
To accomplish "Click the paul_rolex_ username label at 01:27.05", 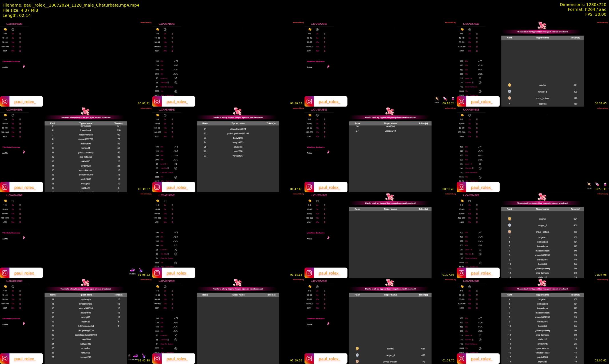I will click(329, 273).
